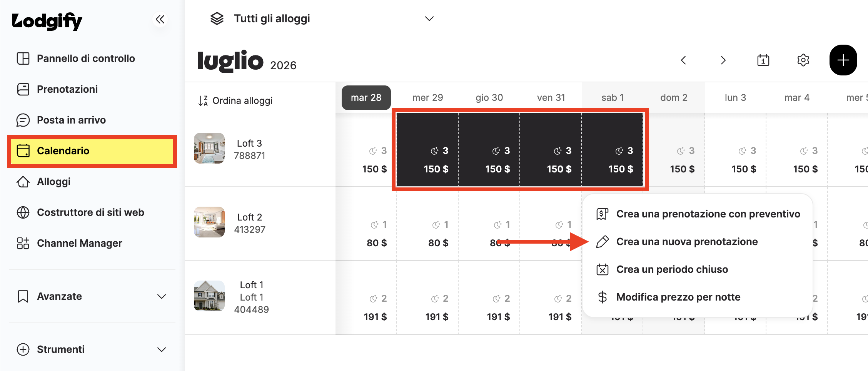Screen dimensions: 868x371
Task: Expand the Strumenti section
Action: [x=92, y=349]
